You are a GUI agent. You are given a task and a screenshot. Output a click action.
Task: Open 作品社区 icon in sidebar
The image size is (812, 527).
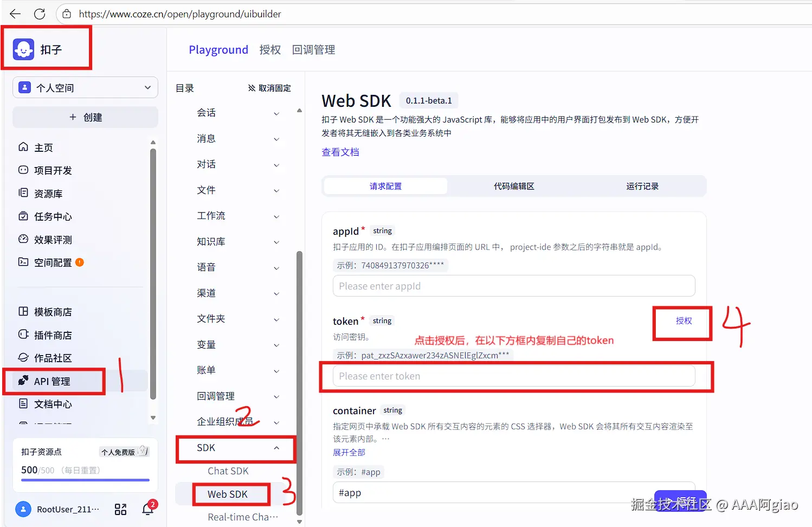tap(23, 357)
